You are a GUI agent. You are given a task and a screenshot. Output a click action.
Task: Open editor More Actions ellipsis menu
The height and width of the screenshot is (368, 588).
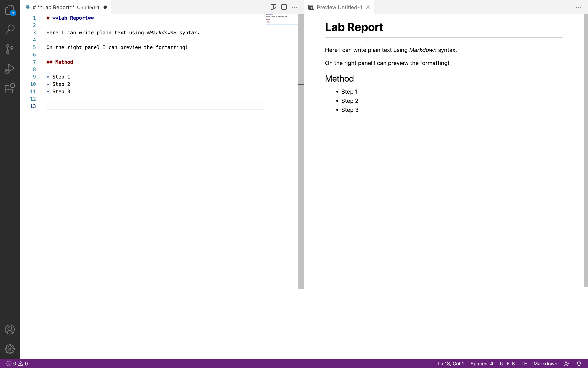294,7
